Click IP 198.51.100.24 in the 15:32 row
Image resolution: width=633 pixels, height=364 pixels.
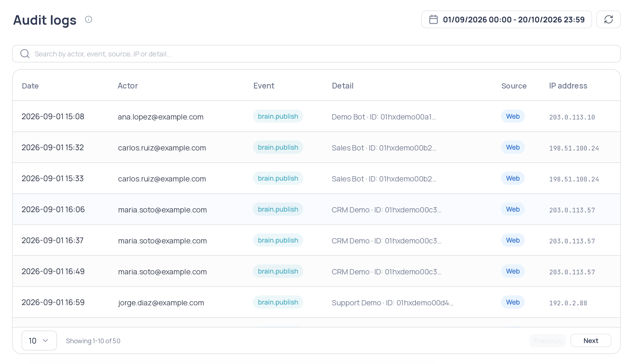click(x=574, y=148)
